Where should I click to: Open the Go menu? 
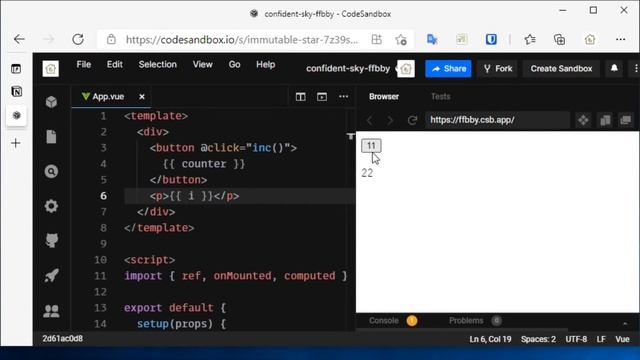coord(234,64)
